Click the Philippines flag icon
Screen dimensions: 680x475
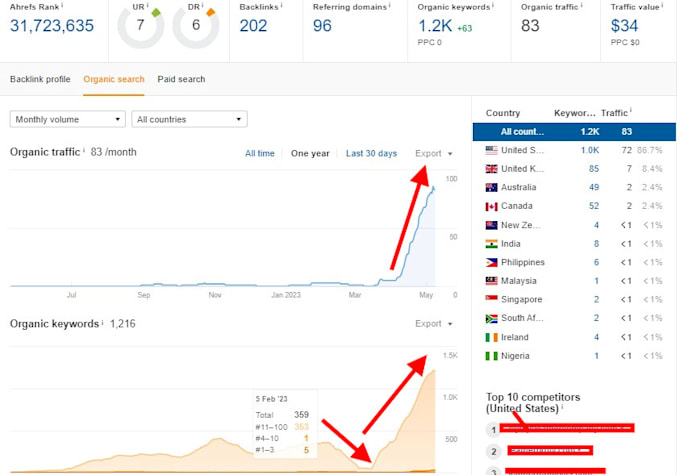point(491,262)
